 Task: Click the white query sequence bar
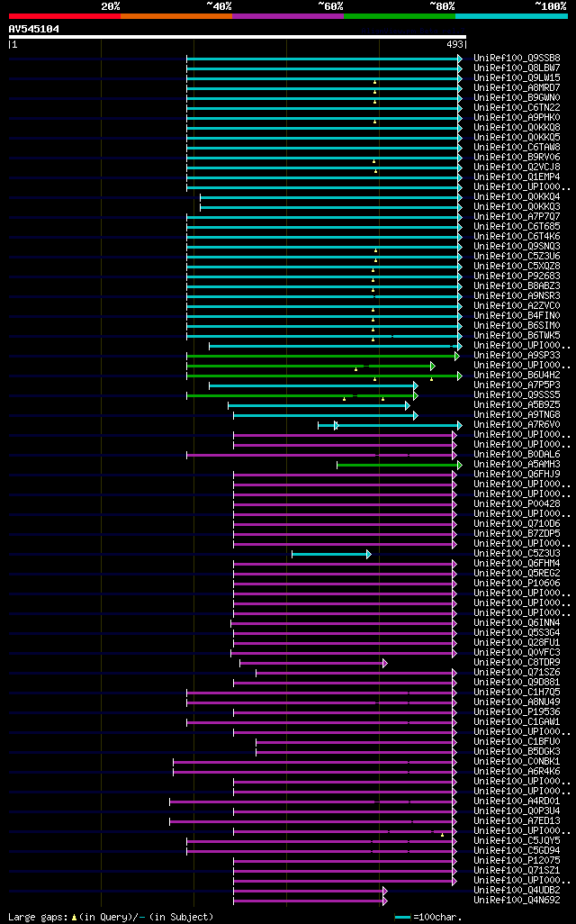click(238, 37)
